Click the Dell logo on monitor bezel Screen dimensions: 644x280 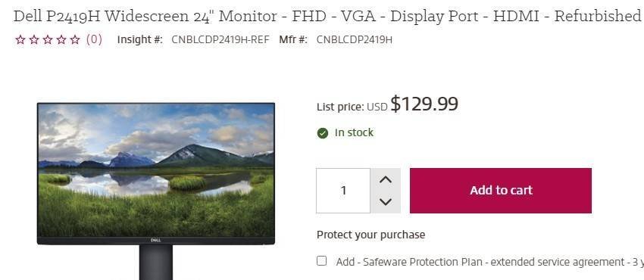[x=155, y=240]
